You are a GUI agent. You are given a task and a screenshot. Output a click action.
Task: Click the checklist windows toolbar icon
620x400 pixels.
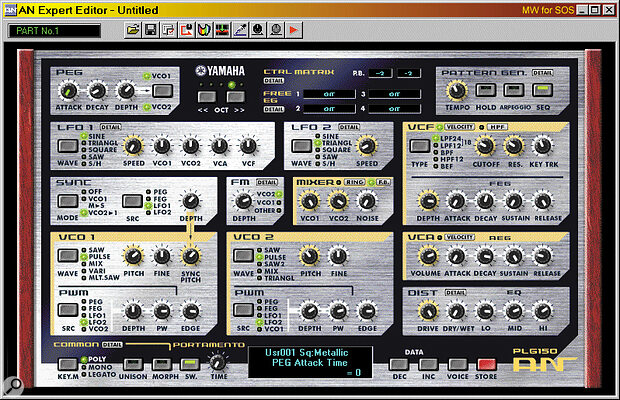168,30
